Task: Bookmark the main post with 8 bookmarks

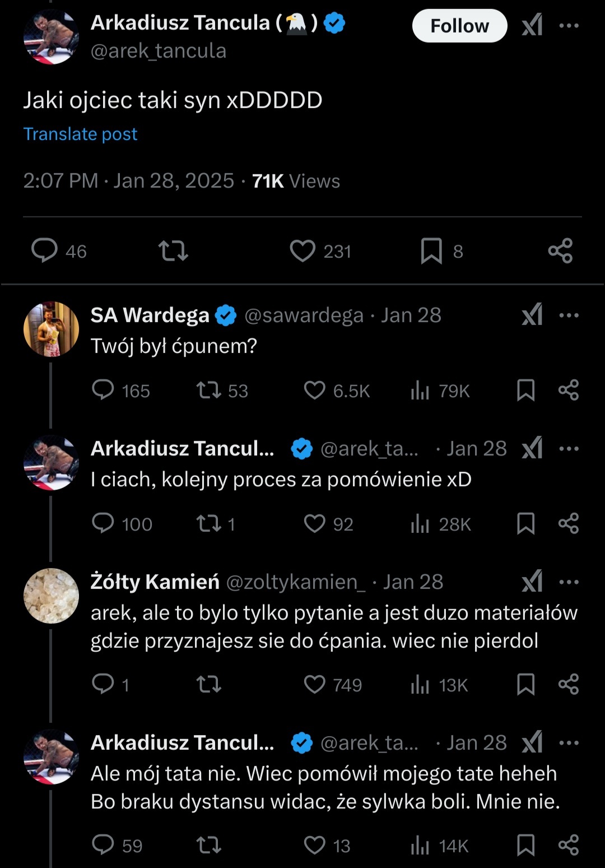Action: tap(431, 250)
